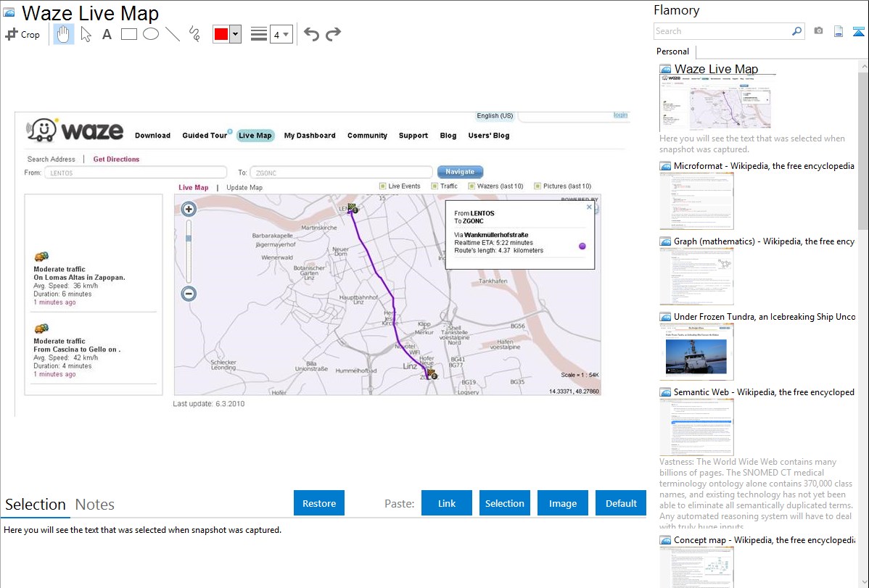Pick the text annotation tool
This screenshot has width=869, height=588.
(107, 34)
